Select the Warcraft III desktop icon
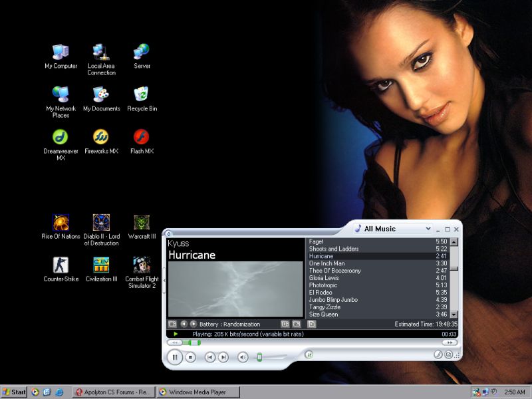Image resolution: width=532 pixels, height=399 pixels. pos(142,223)
